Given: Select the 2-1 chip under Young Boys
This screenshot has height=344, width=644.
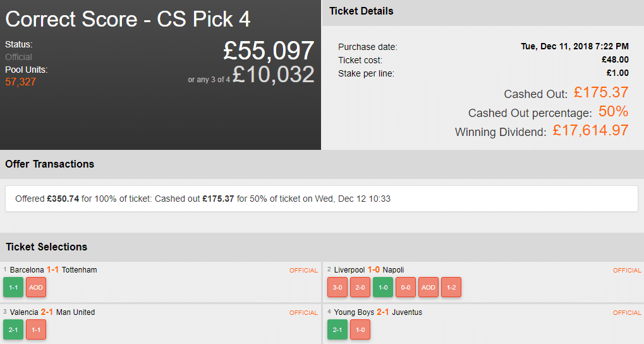Looking at the screenshot, I should tap(337, 329).
